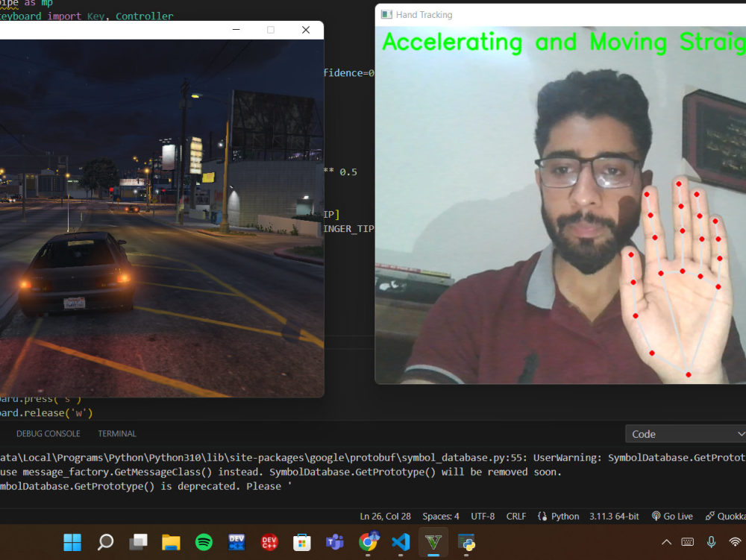746x560 pixels.
Task: Switch to the DEBUG CONSOLE panel tab
Action: tap(48, 433)
